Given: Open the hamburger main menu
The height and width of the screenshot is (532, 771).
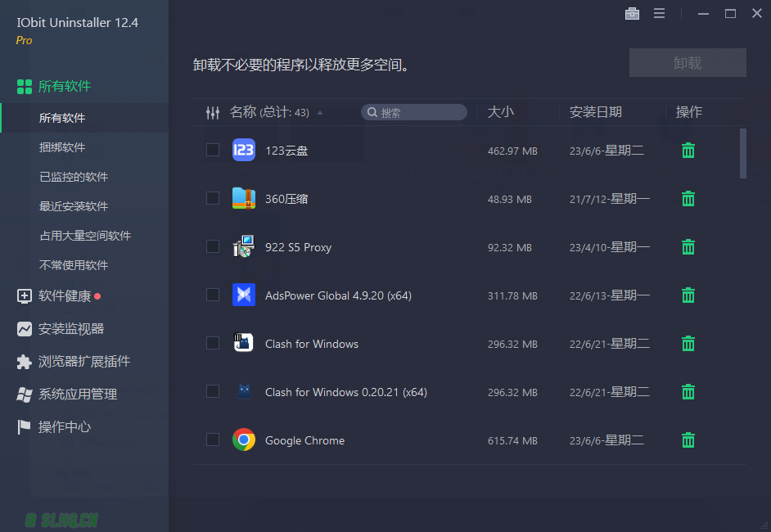Looking at the screenshot, I should click(x=660, y=13).
